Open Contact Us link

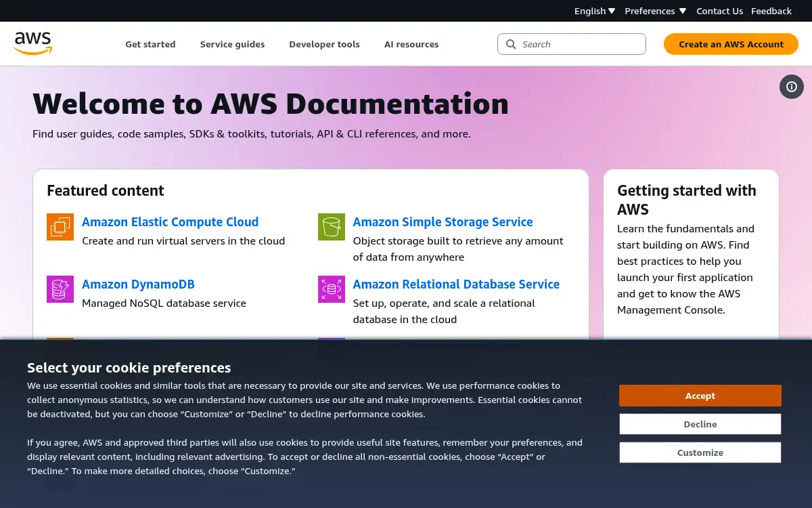(719, 11)
